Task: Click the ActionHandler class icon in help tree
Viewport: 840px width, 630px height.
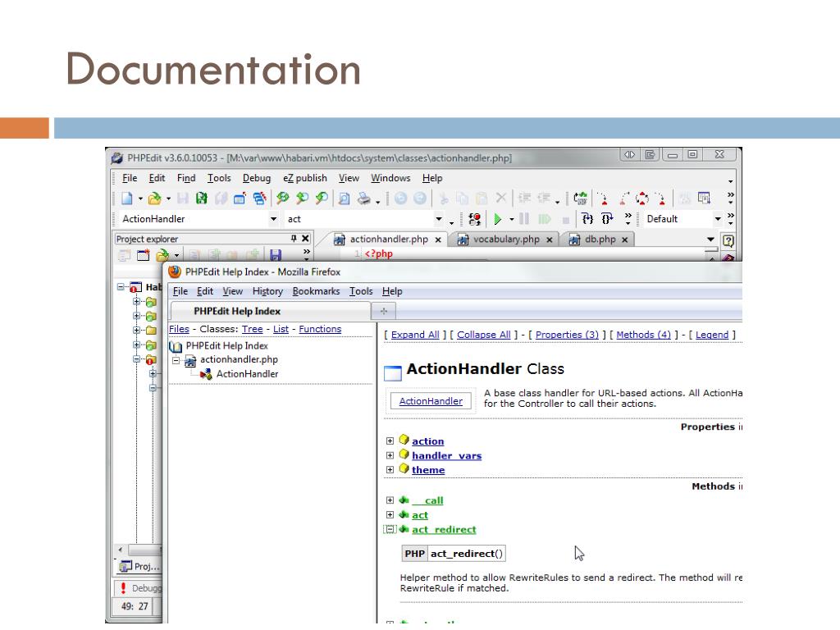Action: [x=206, y=374]
